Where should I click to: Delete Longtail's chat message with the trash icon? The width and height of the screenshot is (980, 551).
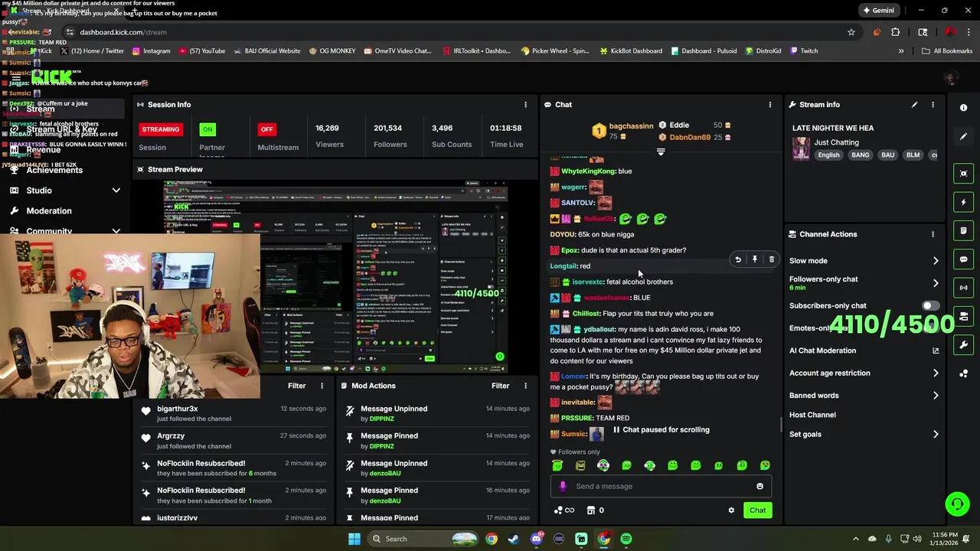coord(772,259)
